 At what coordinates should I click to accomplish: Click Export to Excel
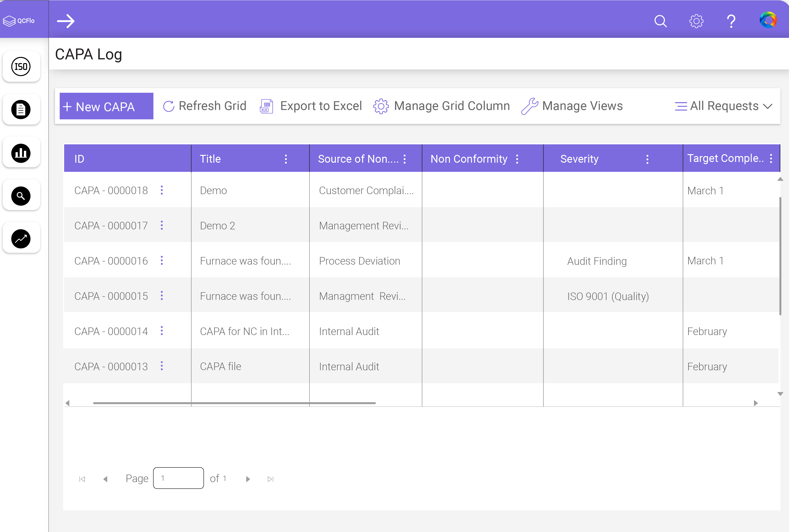point(311,106)
